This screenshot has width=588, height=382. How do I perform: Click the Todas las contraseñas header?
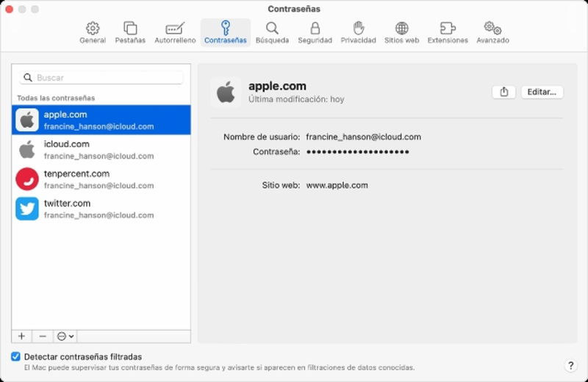(x=56, y=98)
